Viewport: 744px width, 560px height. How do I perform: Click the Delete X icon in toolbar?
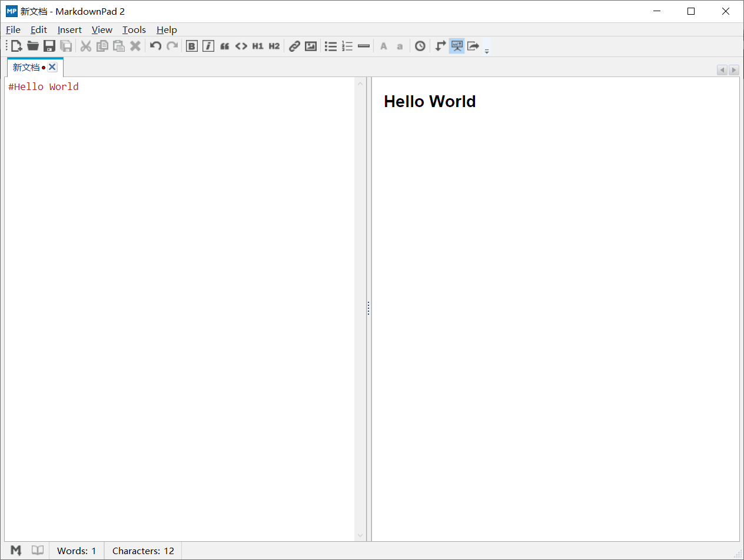pos(135,46)
